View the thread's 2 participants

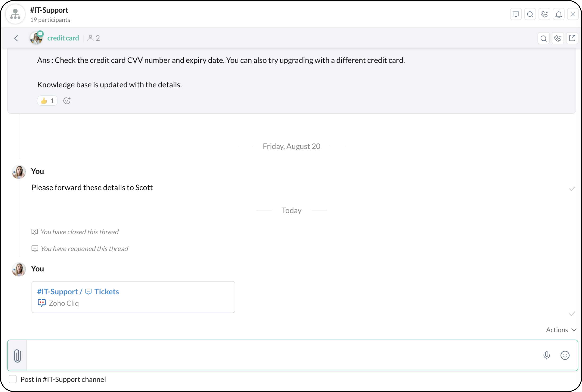94,38
